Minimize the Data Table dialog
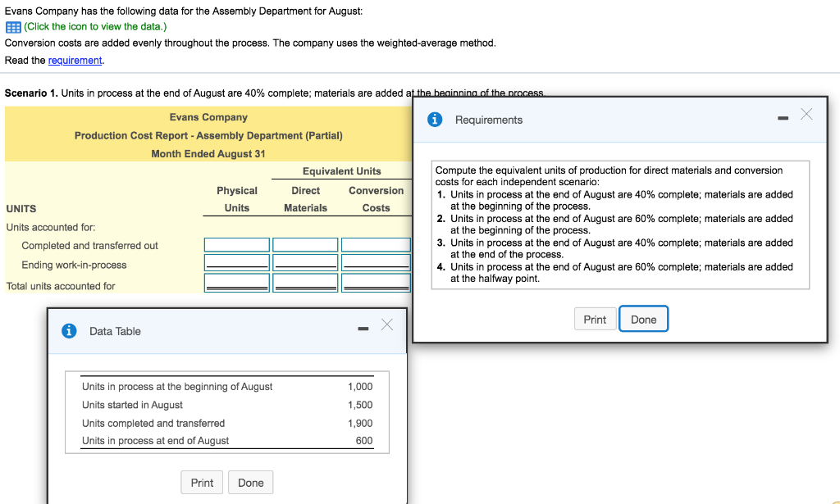This screenshot has width=840, height=504. coord(363,329)
